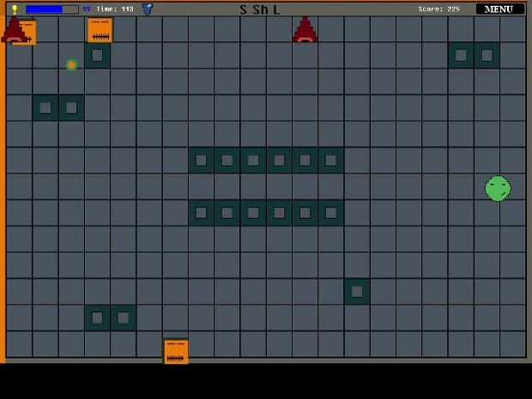Viewport: 532px width, 399px height.
Task: Click the left teal block in bottom-left pair
Action: pyautogui.click(x=97, y=317)
